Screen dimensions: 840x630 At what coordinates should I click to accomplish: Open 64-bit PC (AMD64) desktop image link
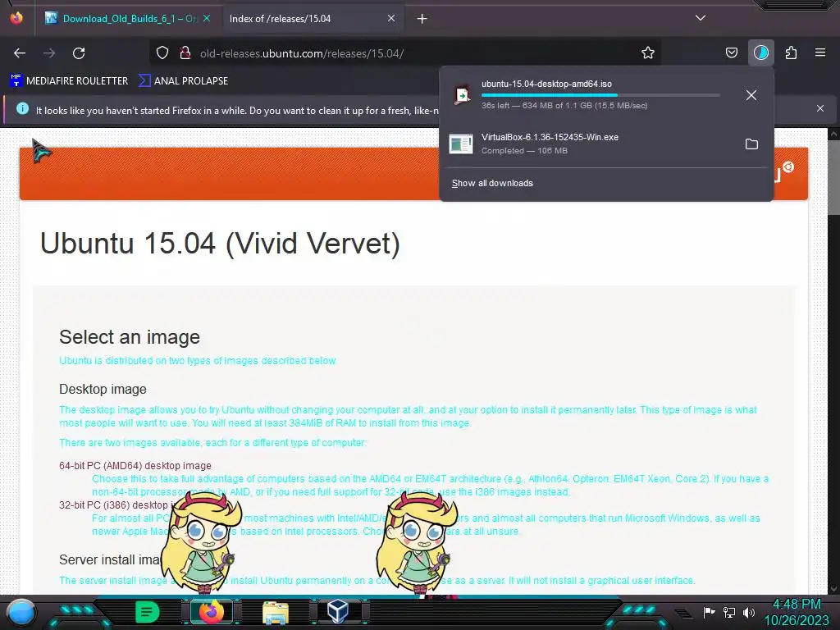[x=135, y=466]
